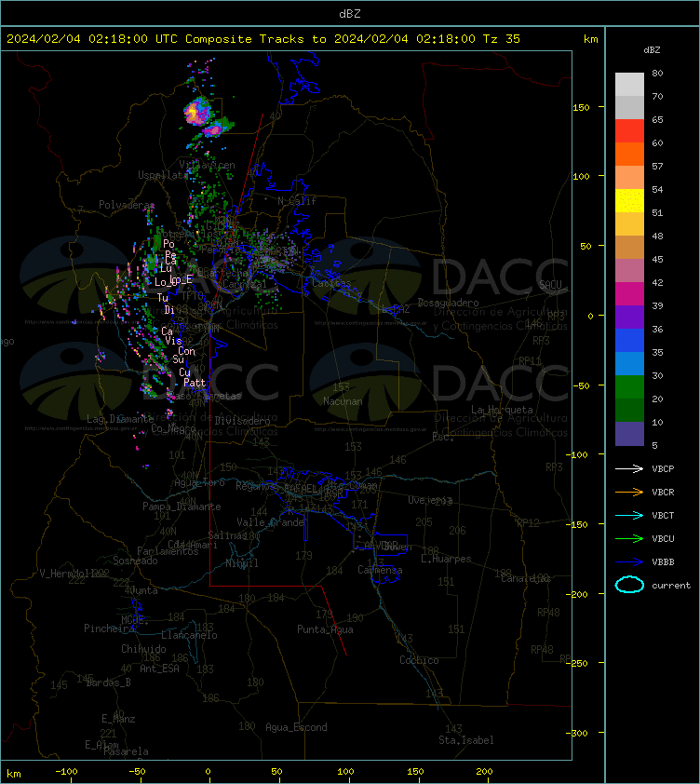Click the orange VBCR arrow in legend

coord(629,492)
